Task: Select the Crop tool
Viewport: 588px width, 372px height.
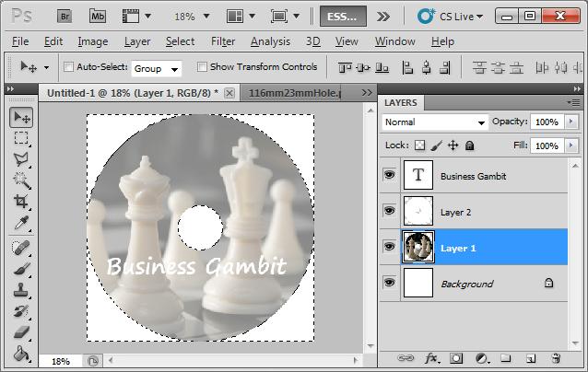Action: coord(21,202)
